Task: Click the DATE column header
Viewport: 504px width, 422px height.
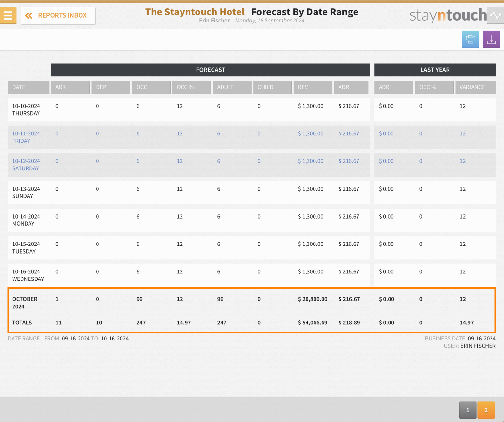Action: point(29,87)
